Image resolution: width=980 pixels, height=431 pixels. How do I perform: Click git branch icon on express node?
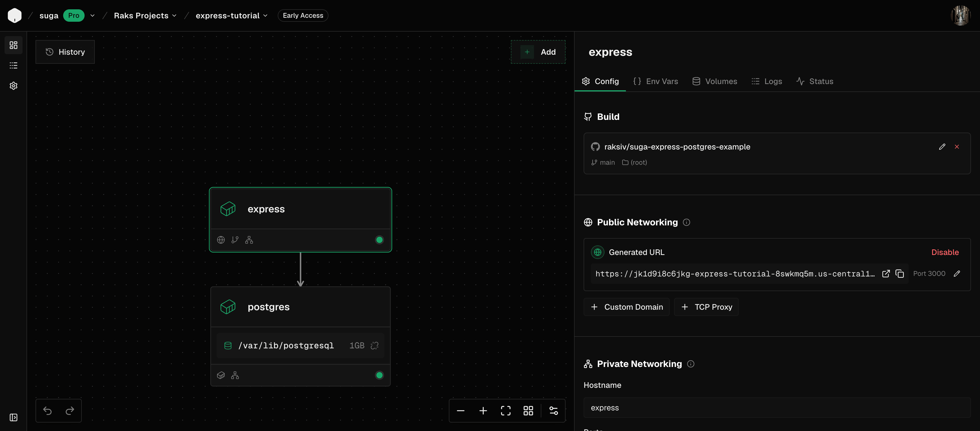click(235, 240)
